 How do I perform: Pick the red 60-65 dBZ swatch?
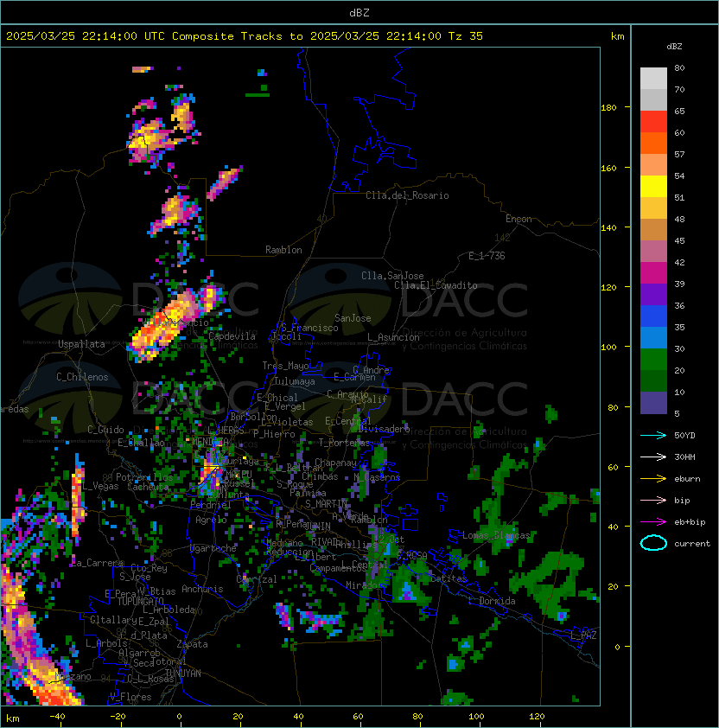(x=653, y=122)
